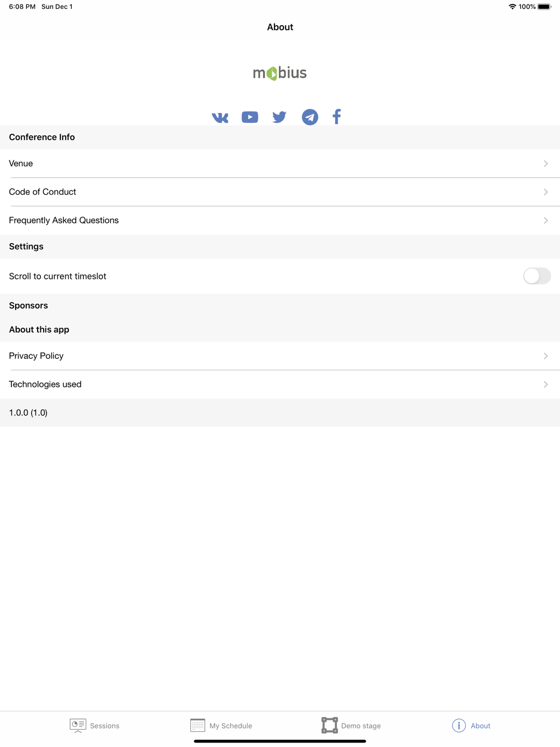Switch to the My Schedule tab label
Screen dimensions: 560x747
point(231,726)
